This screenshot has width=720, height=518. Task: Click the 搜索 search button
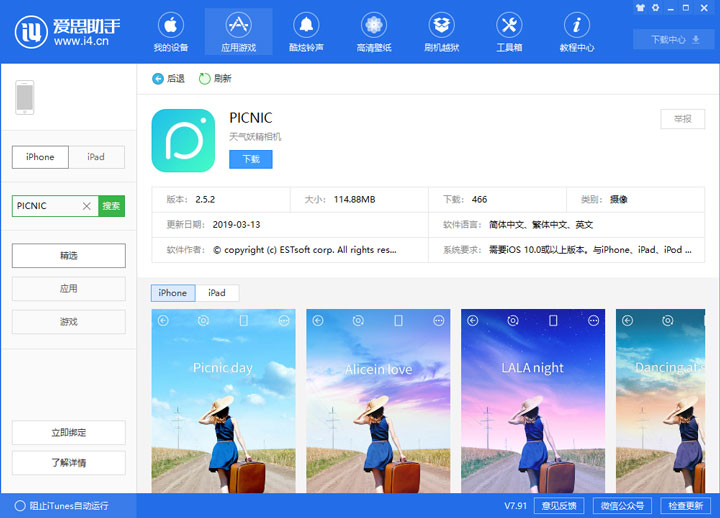pos(112,206)
